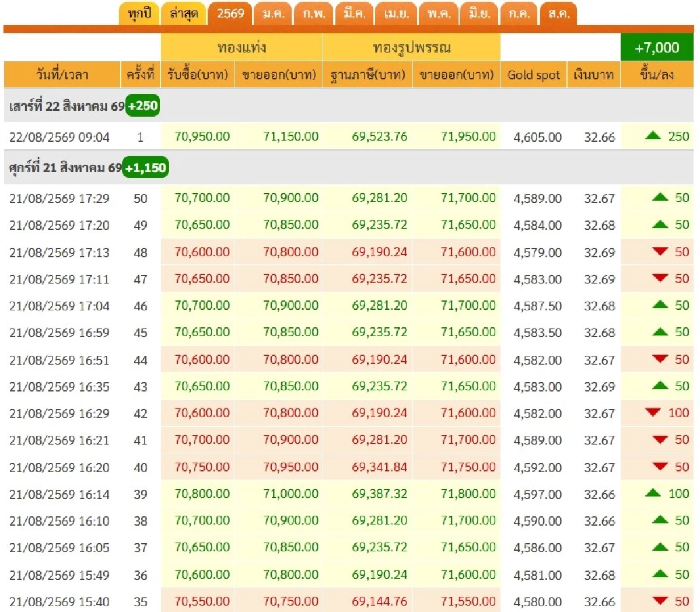Click the Gold spot column header
Viewport: 700px width, 612px height.
click(534, 75)
